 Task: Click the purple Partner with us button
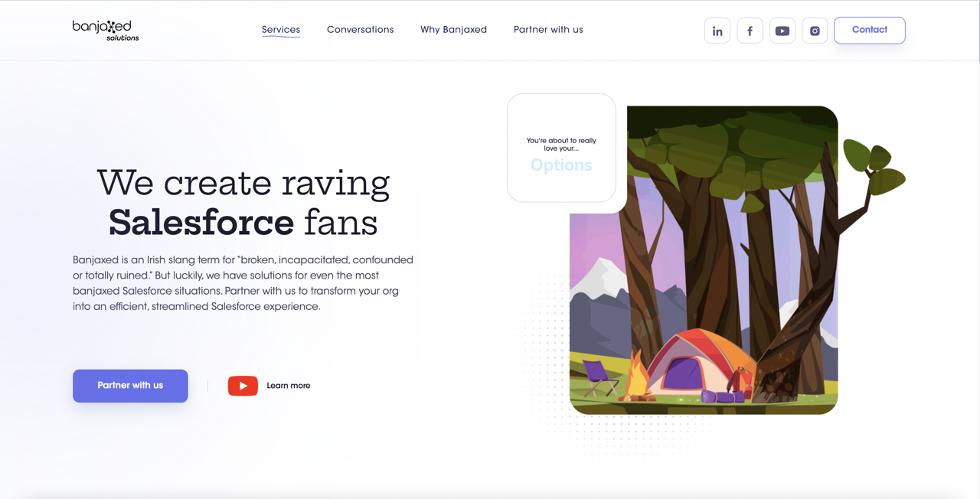(x=130, y=386)
